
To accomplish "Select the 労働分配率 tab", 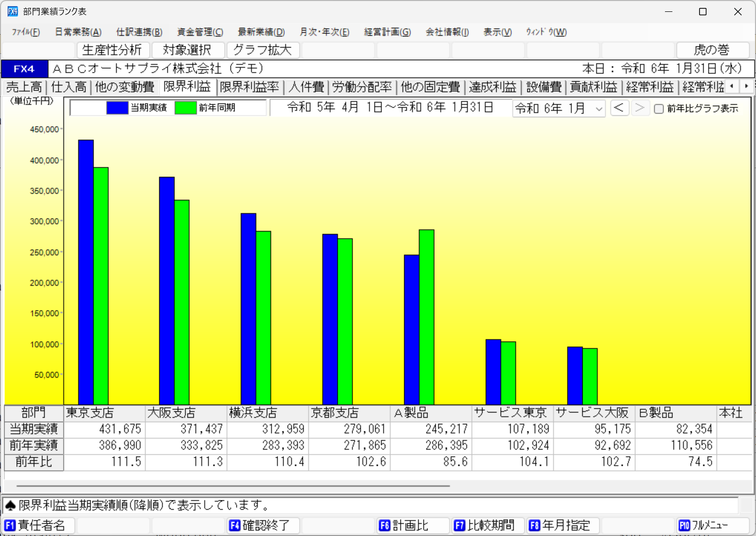I will [x=362, y=87].
